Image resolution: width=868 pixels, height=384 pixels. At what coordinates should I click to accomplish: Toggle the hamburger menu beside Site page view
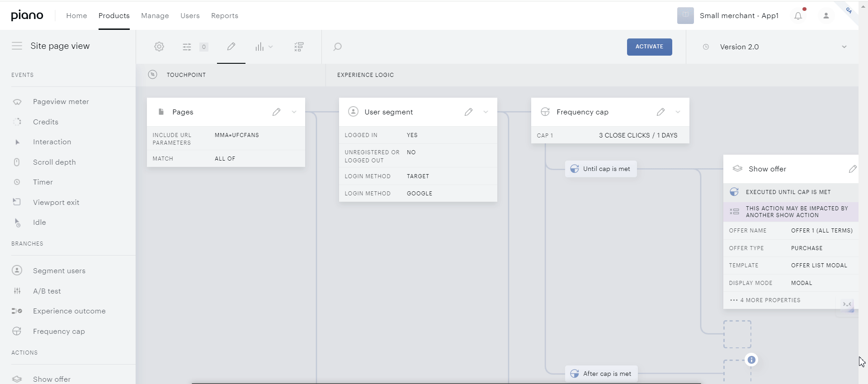(x=17, y=46)
